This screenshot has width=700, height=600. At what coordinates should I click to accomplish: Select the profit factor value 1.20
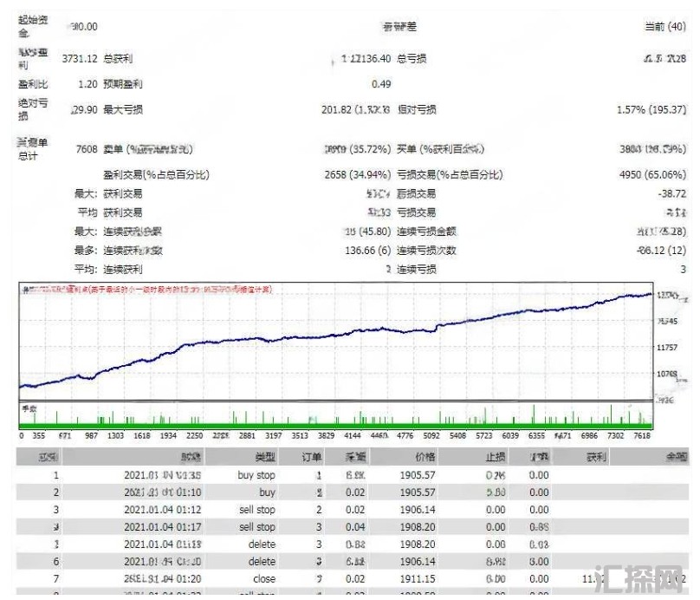(87, 84)
